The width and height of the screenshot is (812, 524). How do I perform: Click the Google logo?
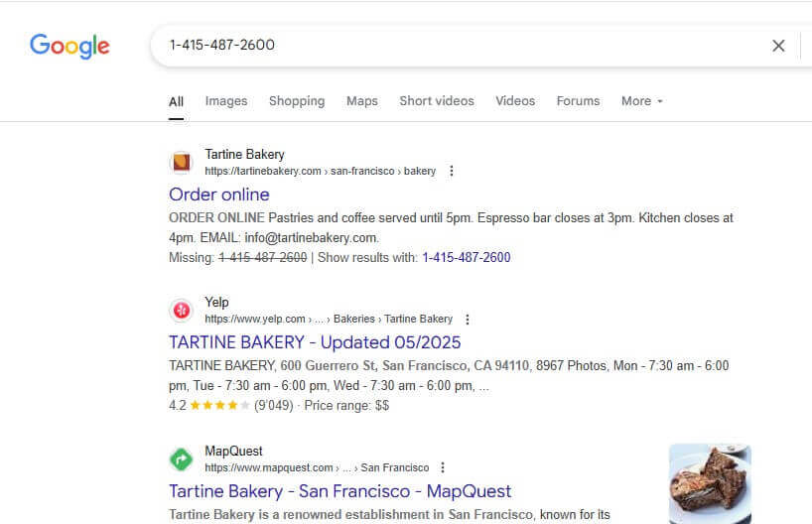coord(69,46)
